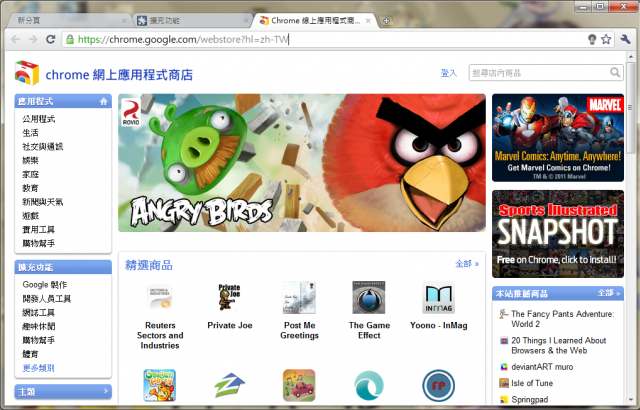Click the browser back arrow button
Screen dimensions: 640x410
point(16,39)
